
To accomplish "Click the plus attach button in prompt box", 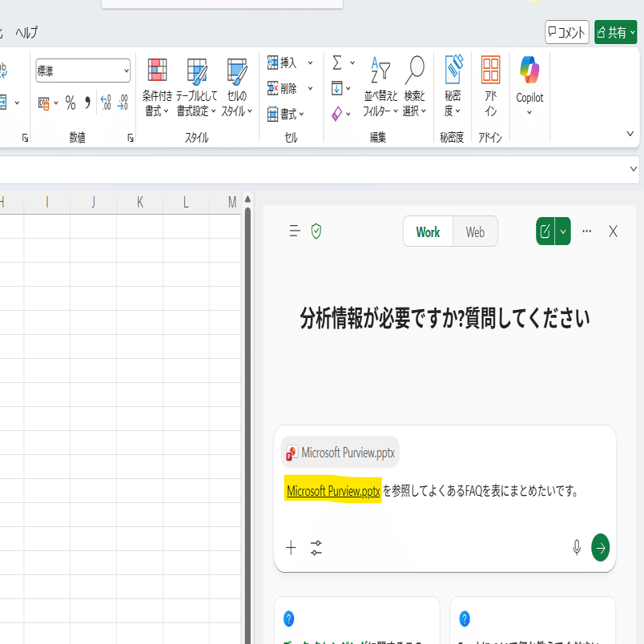I will (x=291, y=548).
